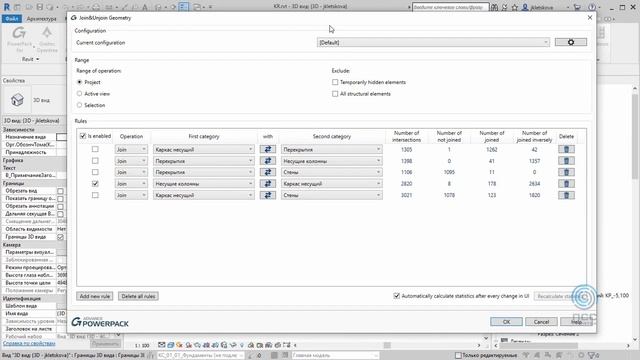Open second category dropdown of row with 1106 intersections
640x360 pixels.
coord(331,172)
